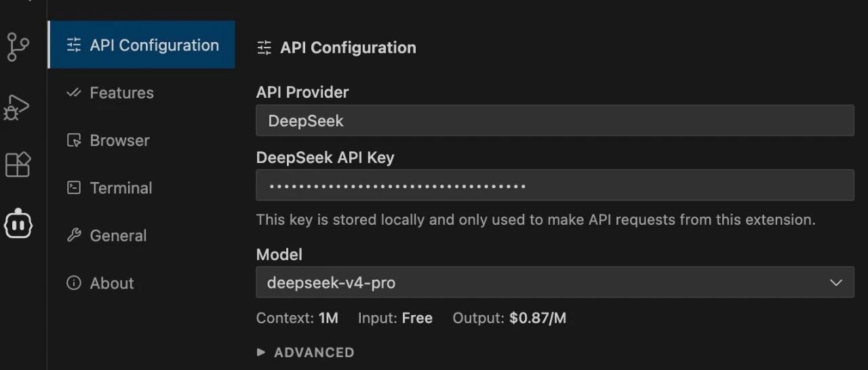
Task: Open the Extensions view
Action: [x=18, y=164]
